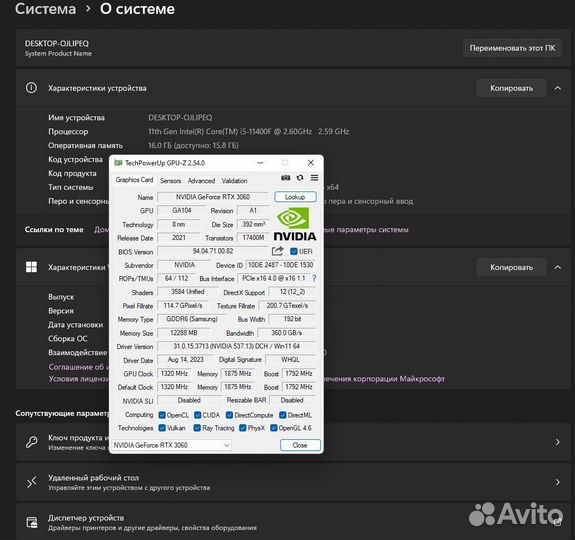This screenshot has width=575, height=540.
Task: Click the Bus Width 192 bit field
Action: pyautogui.click(x=292, y=319)
